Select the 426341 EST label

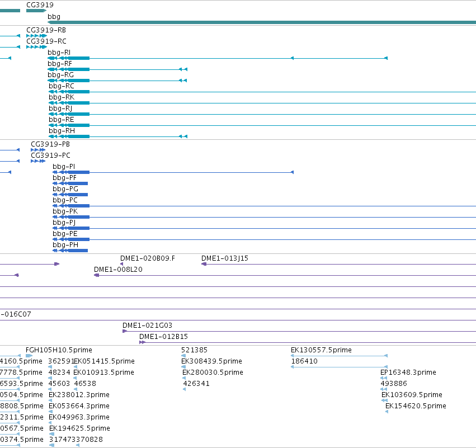[196, 384]
